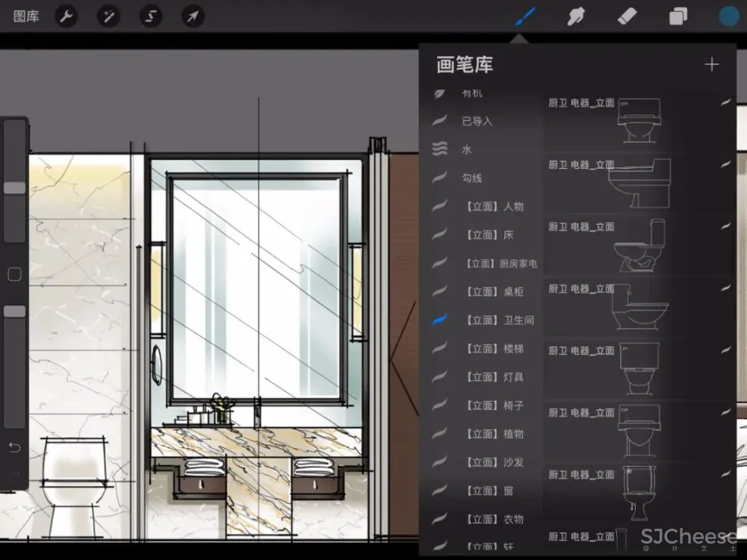The image size is (747, 560).
Task: Tap the Paint brush tool icon
Action: (x=525, y=16)
